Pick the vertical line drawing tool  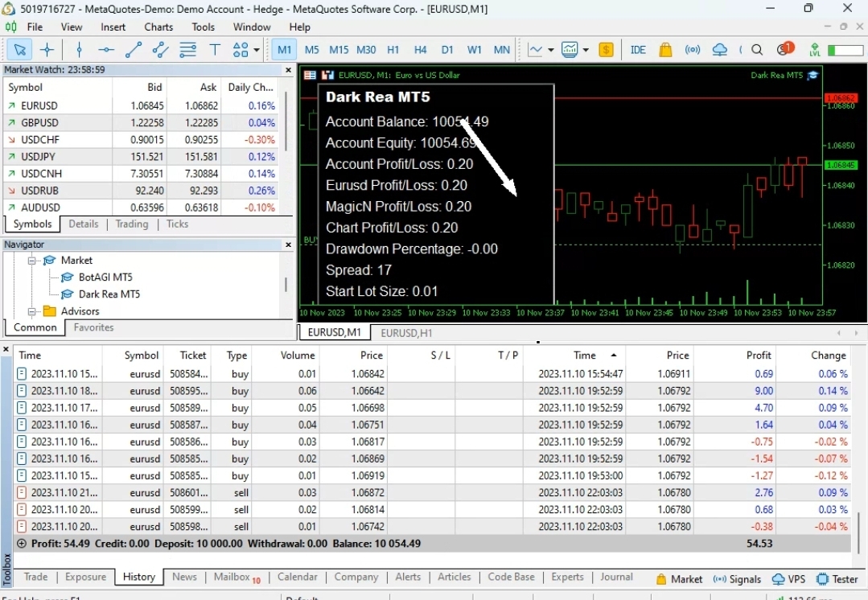pyautogui.click(x=79, y=50)
